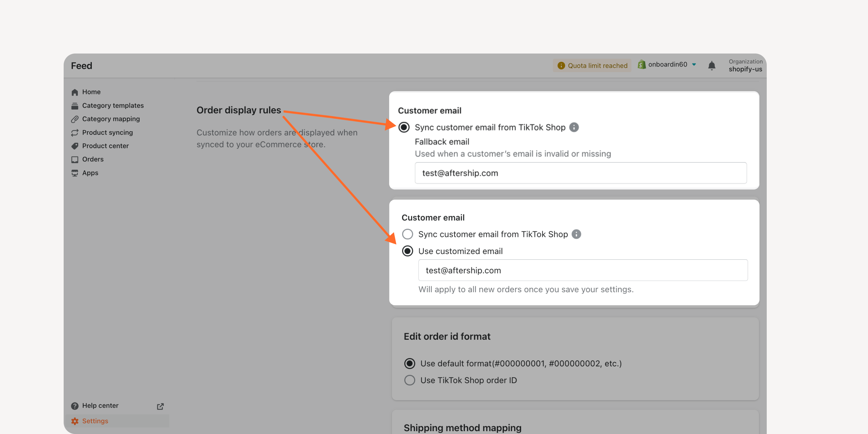Viewport: 868px width, 434px height.
Task: Click the Home house icon in sidebar
Action: (x=75, y=92)
